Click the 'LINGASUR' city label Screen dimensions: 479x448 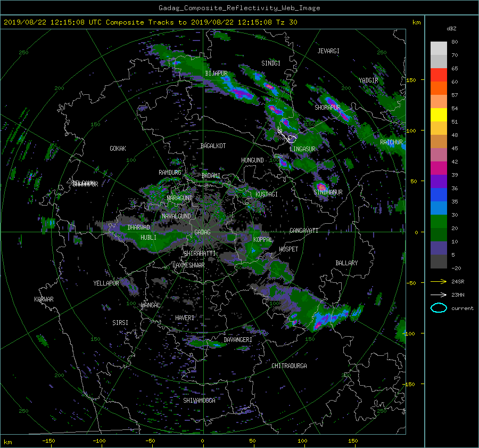(x=302, y=149)
